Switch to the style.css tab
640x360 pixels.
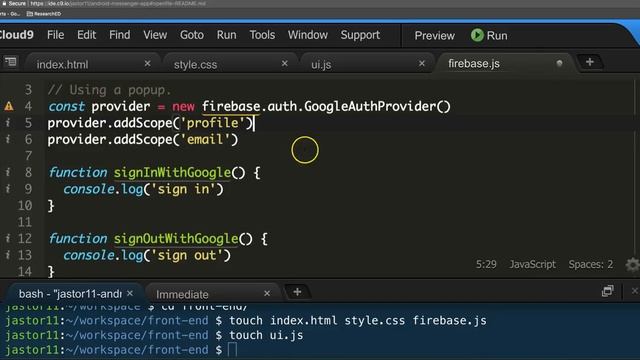(x=195, y=64)
